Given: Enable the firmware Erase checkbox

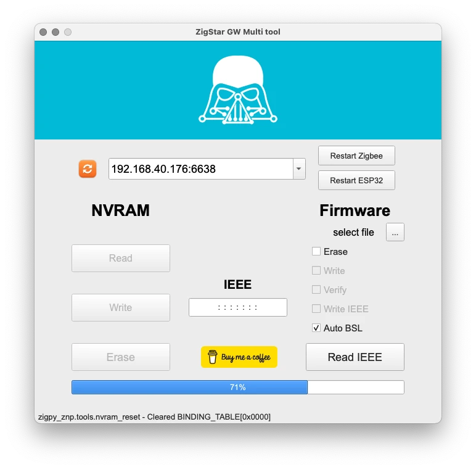Looking at the screenshot, I should point(316,252).
